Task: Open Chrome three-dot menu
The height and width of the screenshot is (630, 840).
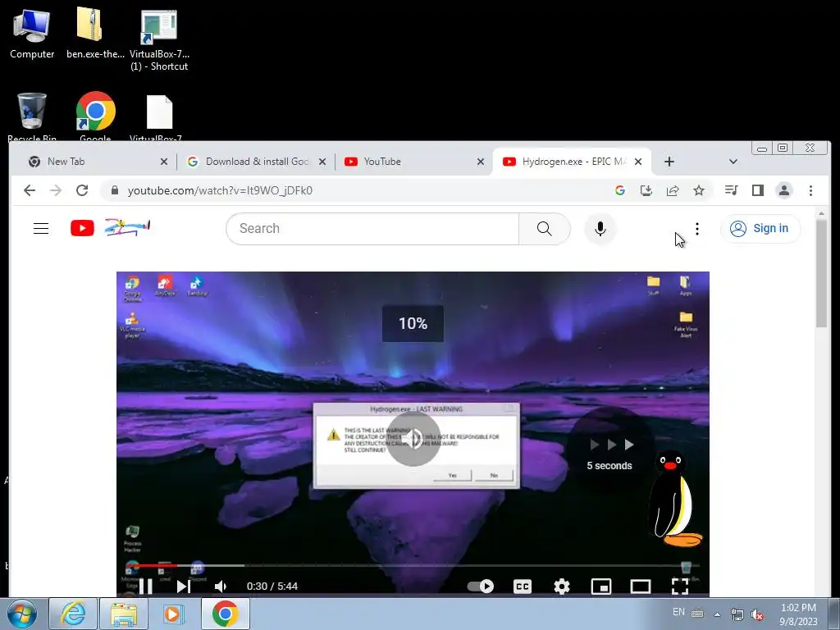Action: 810,190
